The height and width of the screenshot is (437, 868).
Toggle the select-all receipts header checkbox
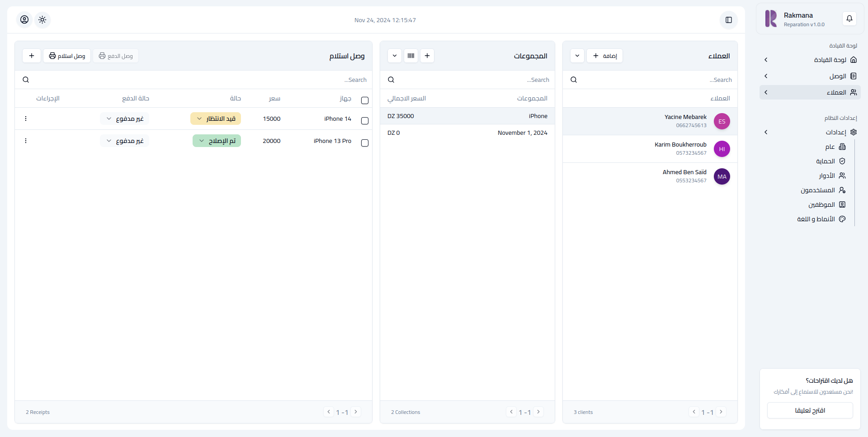[365, 100]
